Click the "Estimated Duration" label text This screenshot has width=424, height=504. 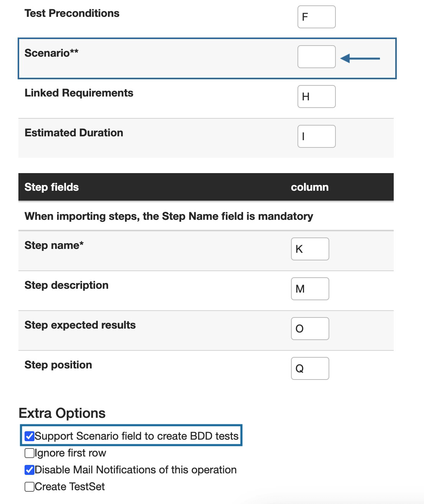point(74,133)
